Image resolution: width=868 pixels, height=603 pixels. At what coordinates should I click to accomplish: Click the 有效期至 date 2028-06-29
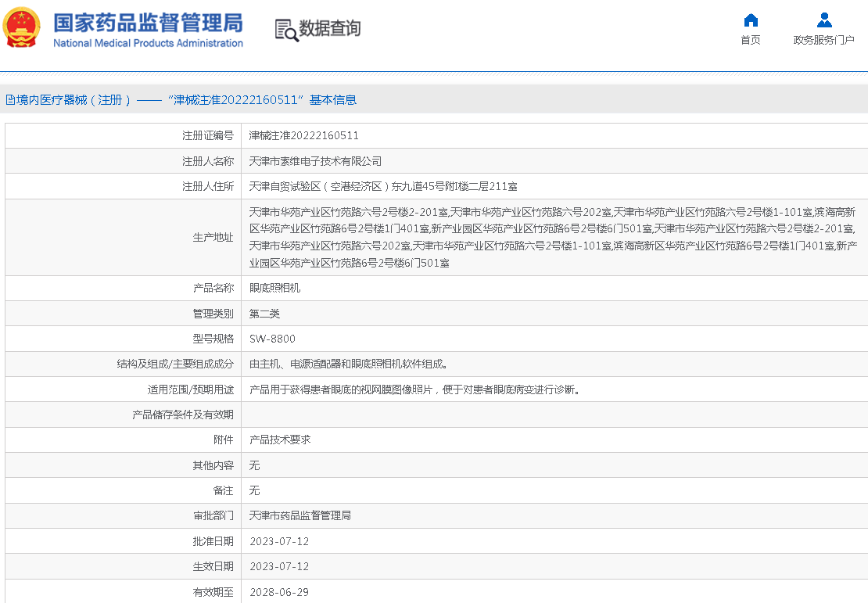[x=279, y=592]
